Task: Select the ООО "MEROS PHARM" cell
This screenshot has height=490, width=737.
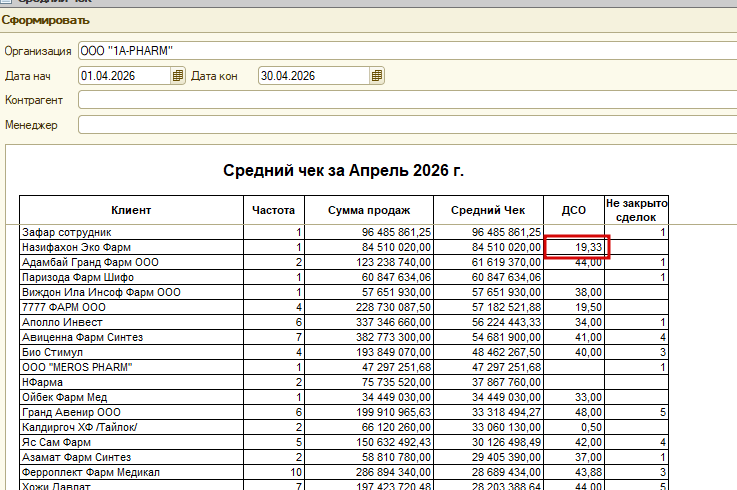Action: pos(131,367)
